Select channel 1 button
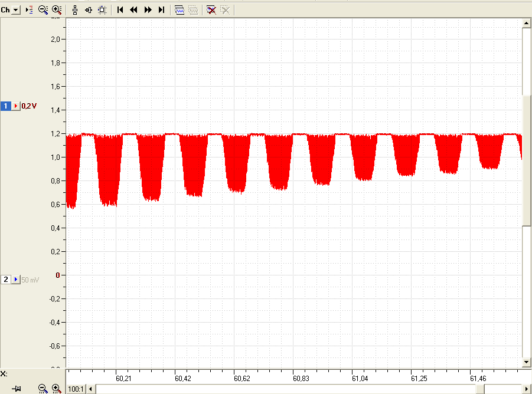The height and width of the screenshot is (394, 532). tap(5, 106)
